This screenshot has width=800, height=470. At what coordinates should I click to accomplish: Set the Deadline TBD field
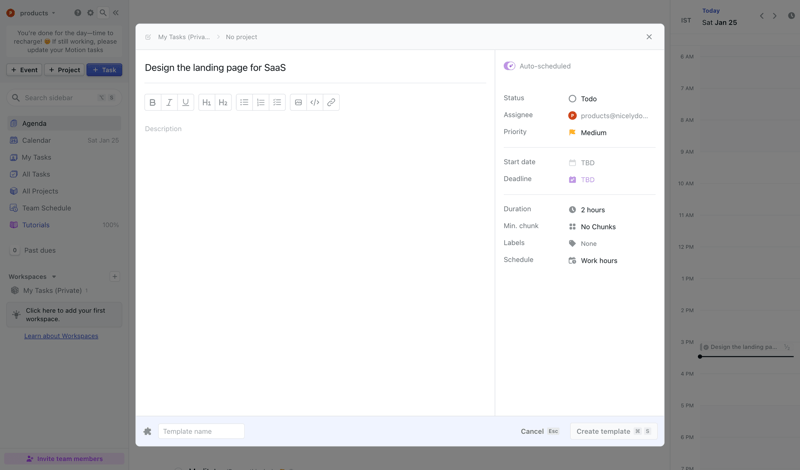coord(582,180)
